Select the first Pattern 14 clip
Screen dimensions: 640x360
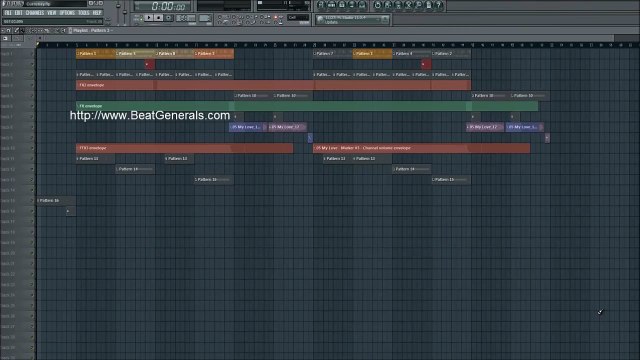click(x=135, y=169)
